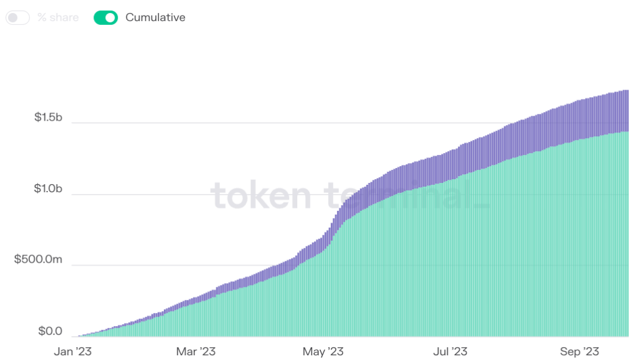638x364 pixels.
Task: Click the white knob of the Cumulative switch
Action: click(110, 17)
